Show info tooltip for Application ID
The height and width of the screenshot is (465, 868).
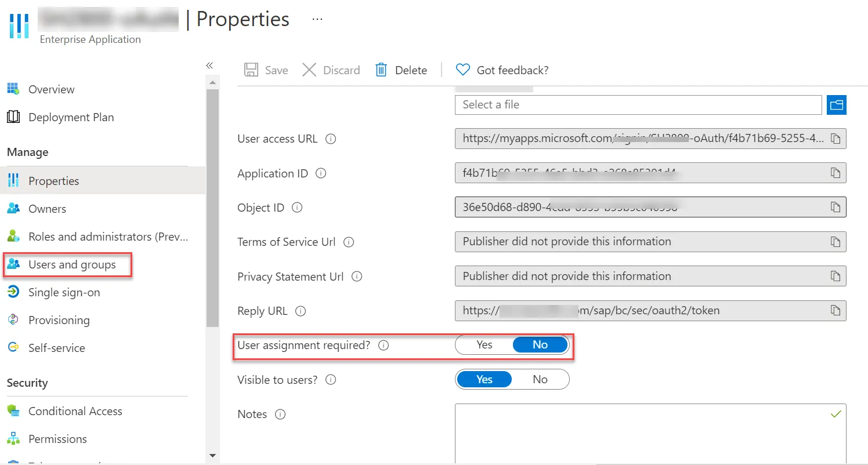(x=320, y=173)
